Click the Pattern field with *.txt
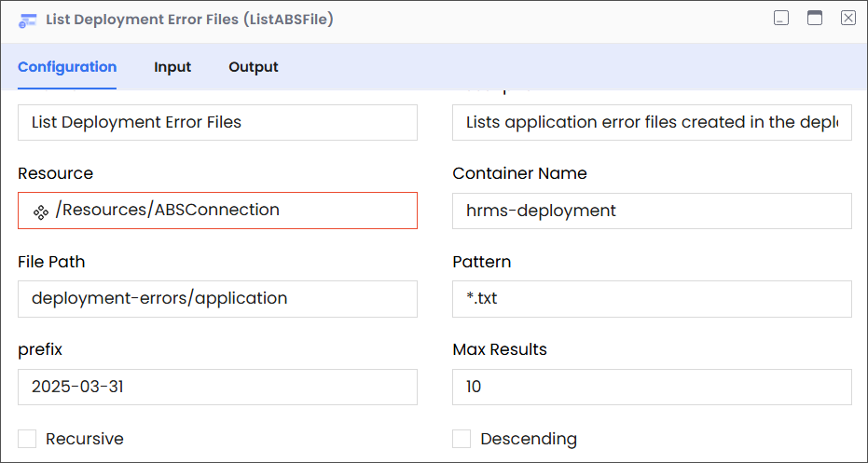 652,299
